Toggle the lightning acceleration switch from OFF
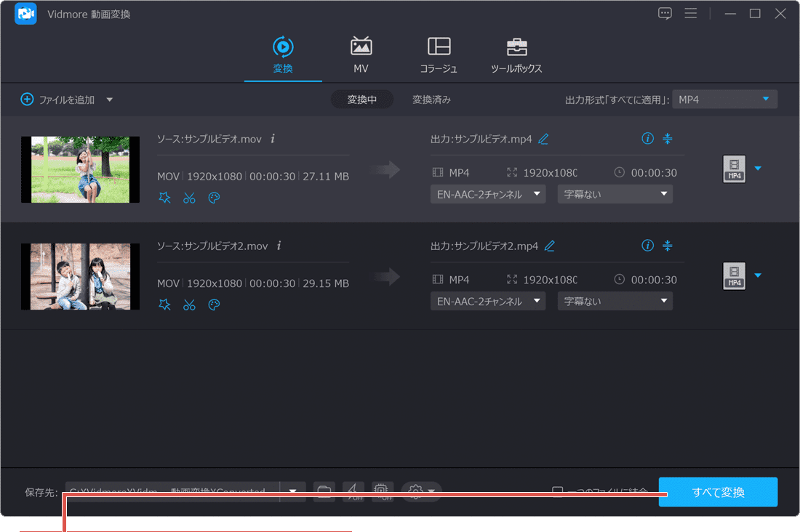800x532 pixels. coord(354,492)
